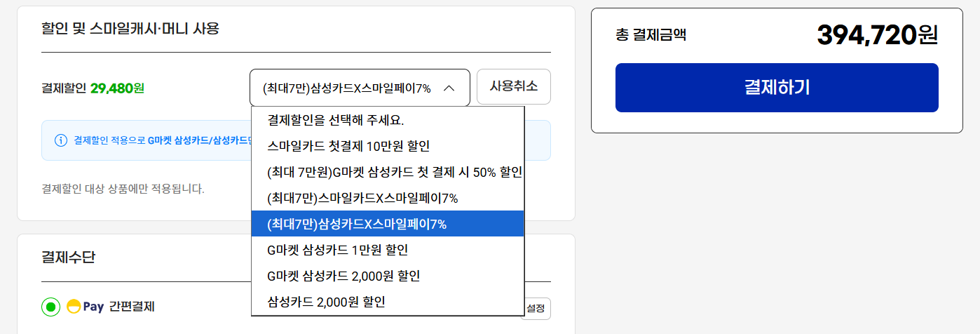980x334 pixels.
Task: Select '(최대7만)스마일카드X스마일페이7%' from the list
Action: pyautogui.click(x=362, y=198)
